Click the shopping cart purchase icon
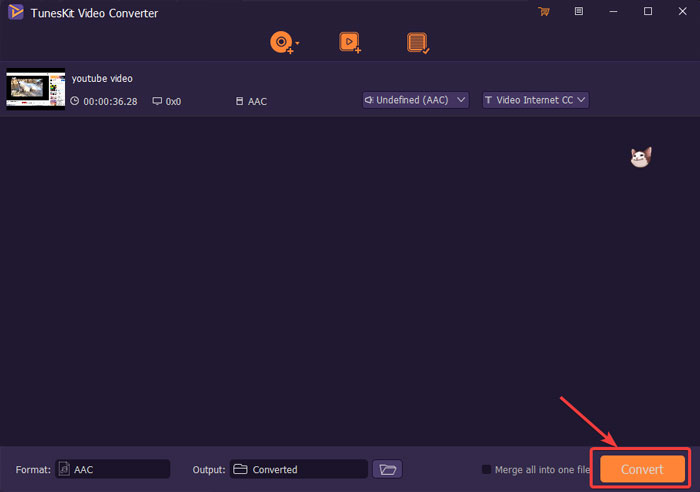The width and height of the screenshot is (700, 492). click(x=544, y=12)
